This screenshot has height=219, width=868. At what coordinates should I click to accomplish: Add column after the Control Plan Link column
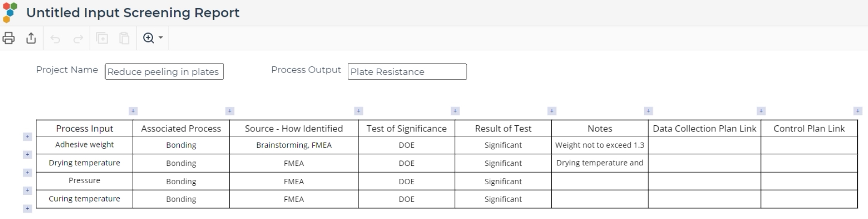[858, 111]
